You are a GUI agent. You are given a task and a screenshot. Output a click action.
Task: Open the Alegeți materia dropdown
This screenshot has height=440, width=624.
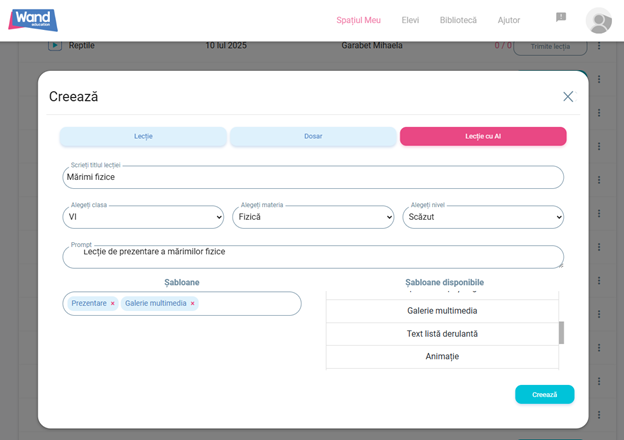[x=313, y=217]
